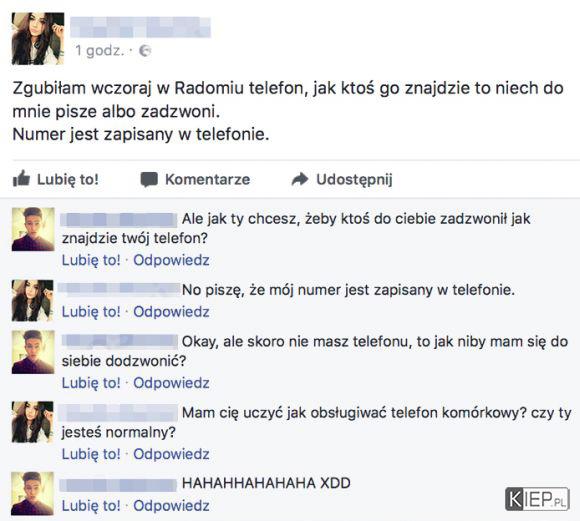Image resolution: width=580 pixels, height=521 pixels.
Task: Click the KIEP.PL watermark logo
Action: [537, 499]
